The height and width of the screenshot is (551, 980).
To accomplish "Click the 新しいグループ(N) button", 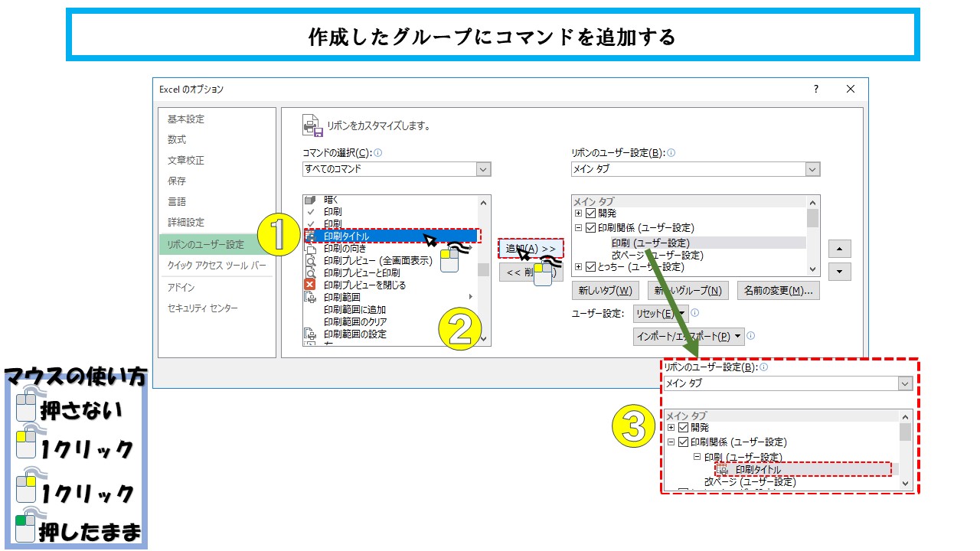I will tap(687, 291).
